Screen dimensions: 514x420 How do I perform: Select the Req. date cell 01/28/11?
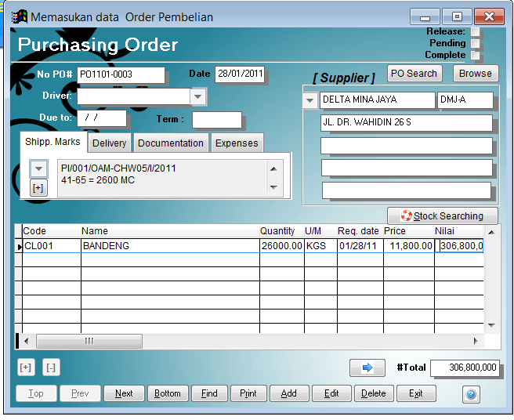coord(360,246)
